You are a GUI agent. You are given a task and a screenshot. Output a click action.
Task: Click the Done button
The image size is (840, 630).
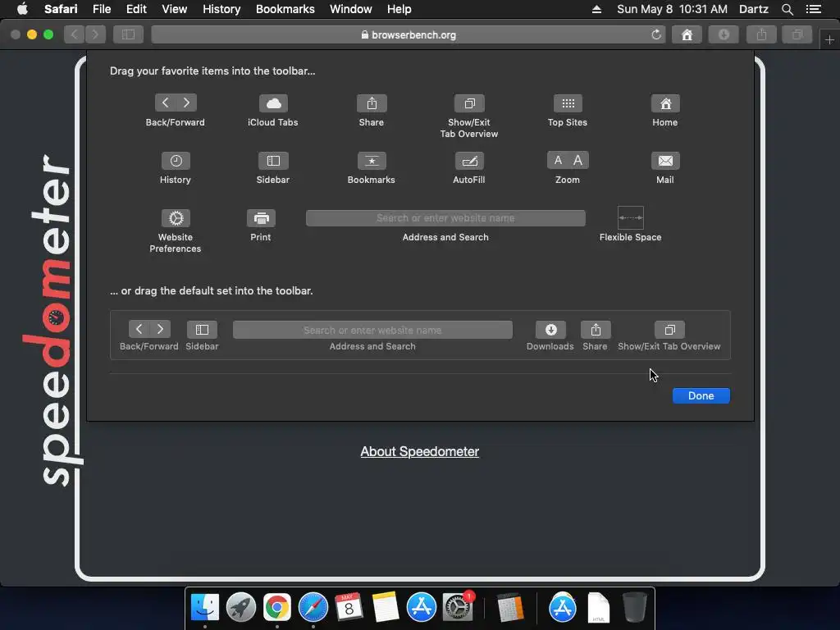point(701,396)
